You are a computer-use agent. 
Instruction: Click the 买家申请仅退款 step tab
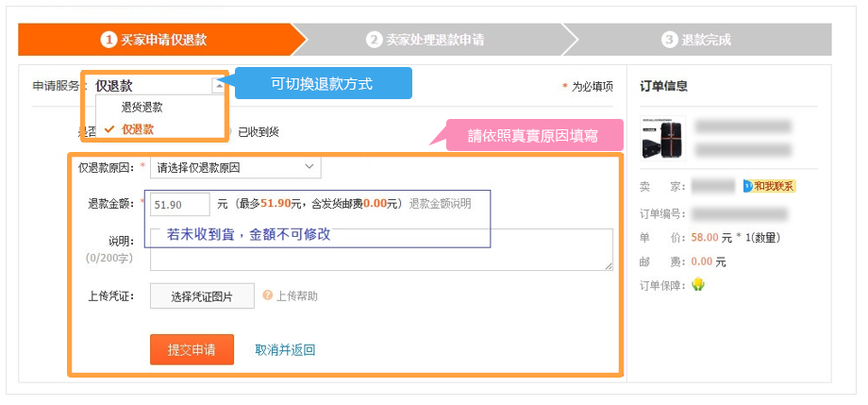point(156,40)
